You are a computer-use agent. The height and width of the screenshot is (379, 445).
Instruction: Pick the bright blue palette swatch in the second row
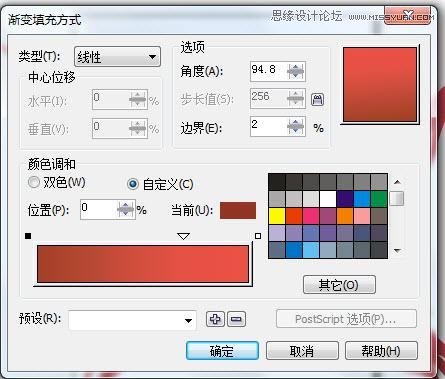coord(362,199)
